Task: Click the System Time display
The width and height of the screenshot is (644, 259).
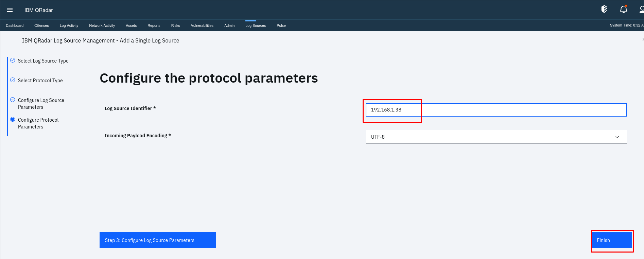Action: pyautogui.click(x=627, y=25)
